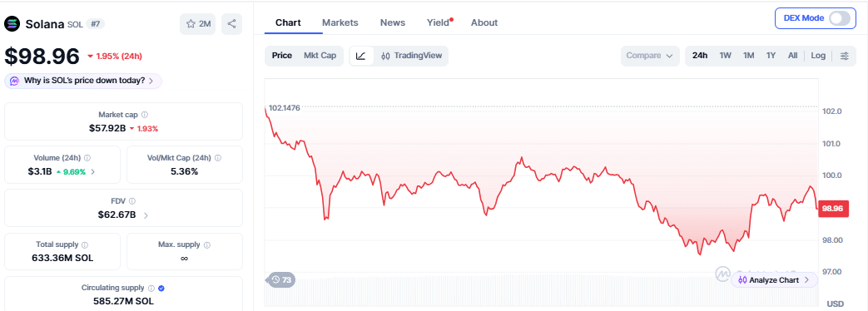
Task: Open the Chart tab
Action: (x=288, y=22)
